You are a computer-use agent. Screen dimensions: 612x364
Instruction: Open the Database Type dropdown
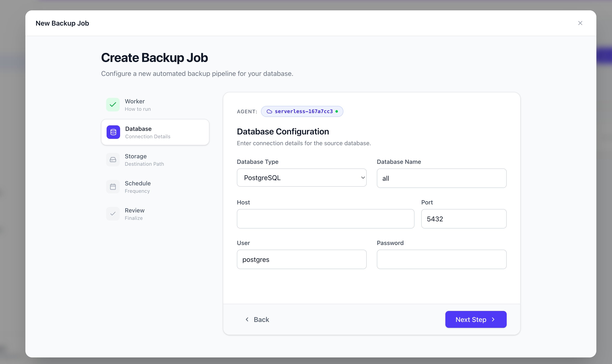pos(302,178)
